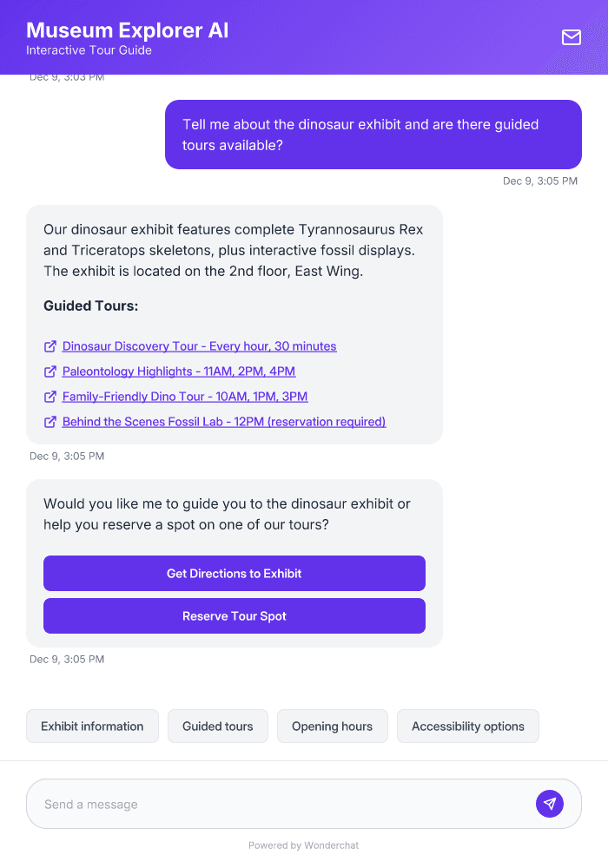The width and height of the screenshot is (608, 868).
Task: Select the Opening hours quick reply
Action: pos(332,726)
